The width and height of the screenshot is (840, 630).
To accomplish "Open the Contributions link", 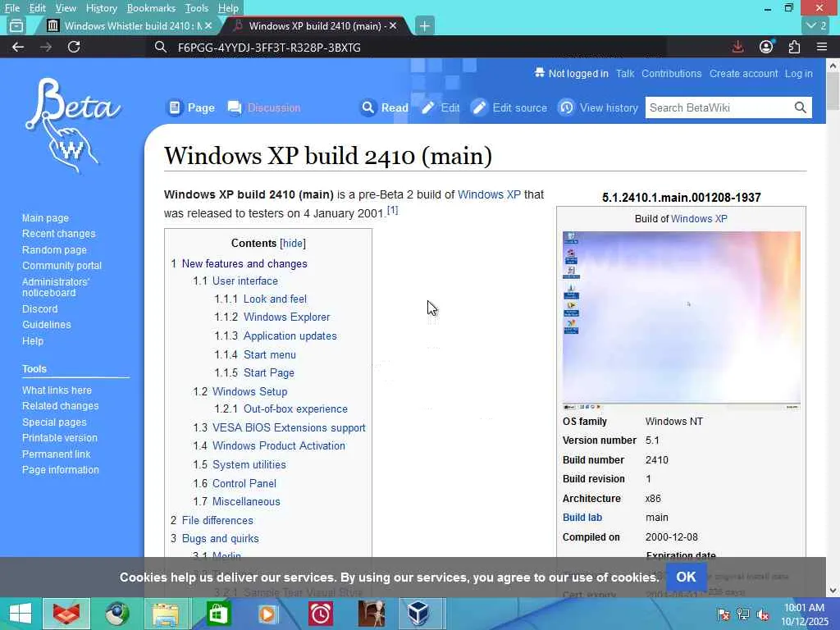I will [x=671, y=73].
